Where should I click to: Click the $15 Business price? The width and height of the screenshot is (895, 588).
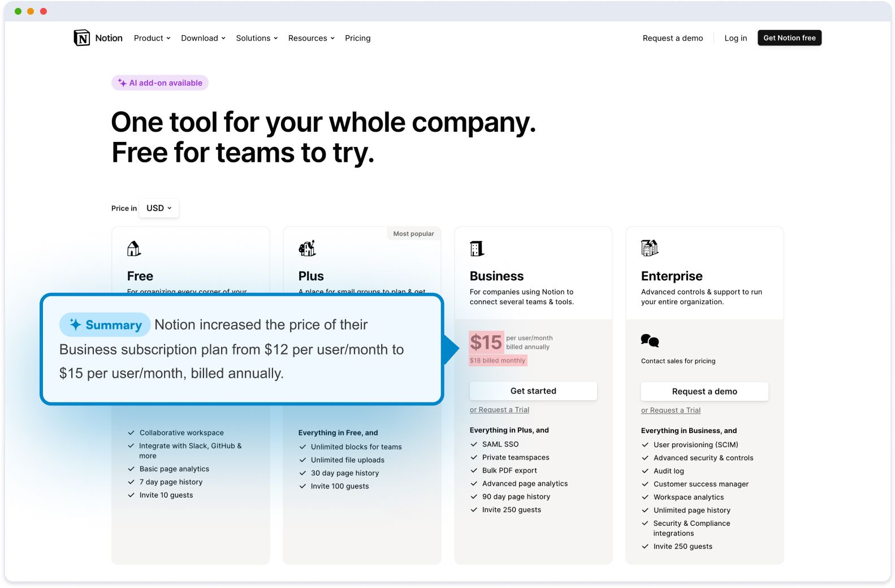486,342
